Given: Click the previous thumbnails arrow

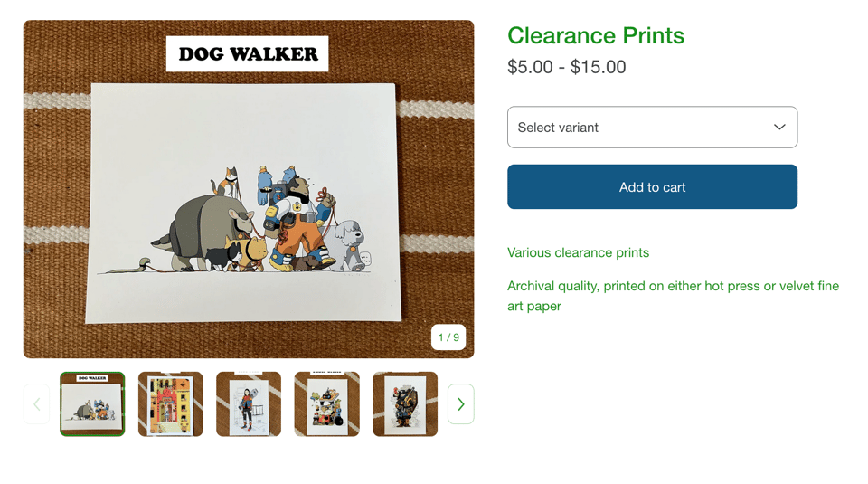Looking at the screenshot, I should pos(37,404).
